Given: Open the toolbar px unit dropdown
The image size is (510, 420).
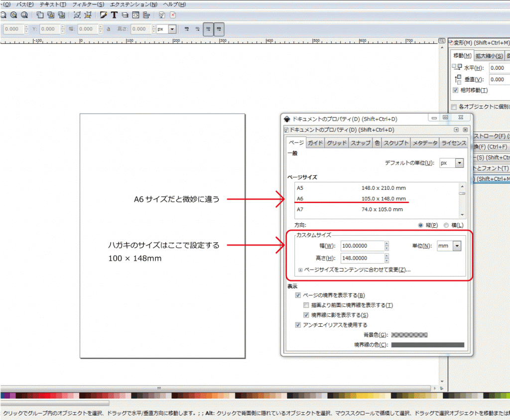Looking at the screenshot, I should pos(166,29).
